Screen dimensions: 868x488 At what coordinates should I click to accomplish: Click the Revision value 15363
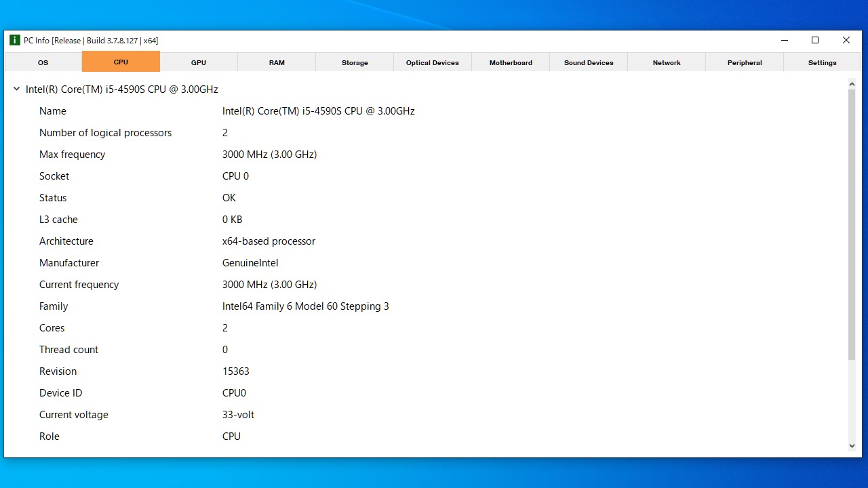tap(236, 371)
